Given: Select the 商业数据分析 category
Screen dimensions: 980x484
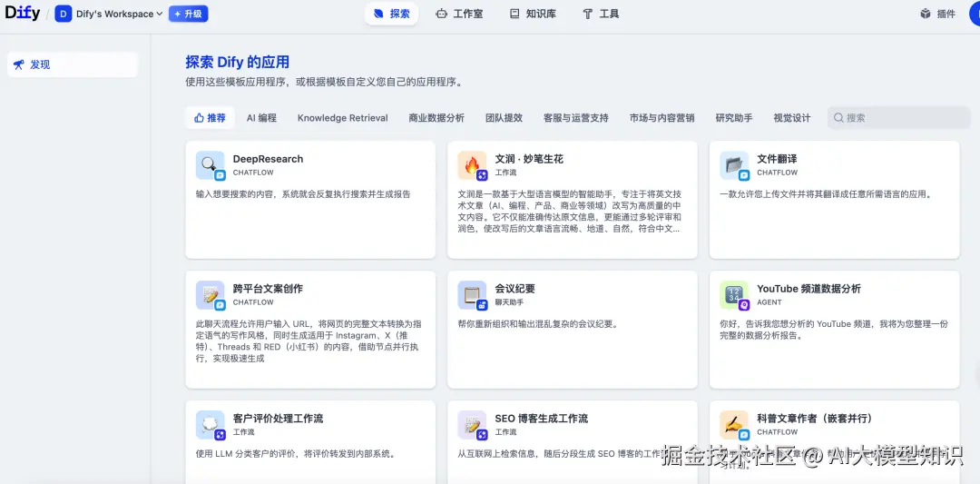Looking at the screenshot, I should (x=436, y=117).
